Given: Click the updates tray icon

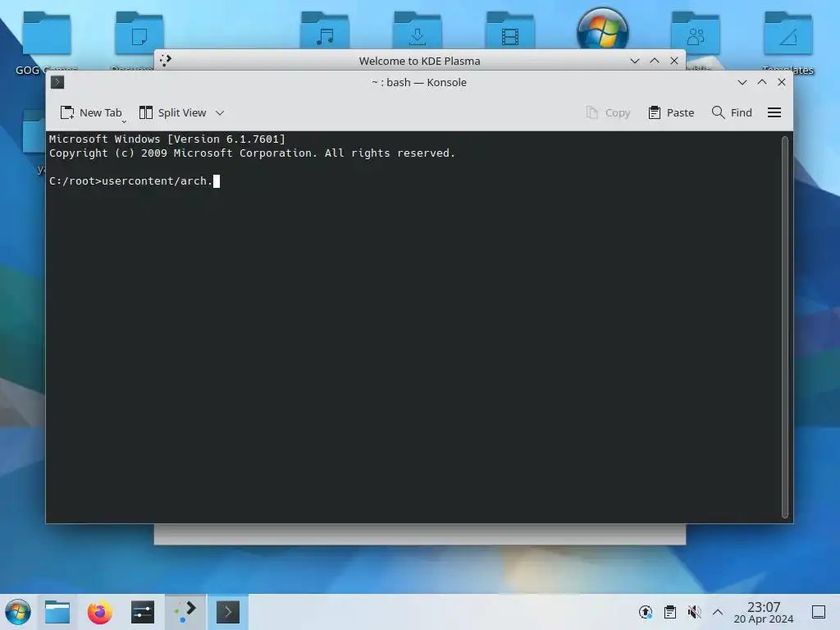Looking at the screenshot, I should pyautogui.click(x=646, y=612).
